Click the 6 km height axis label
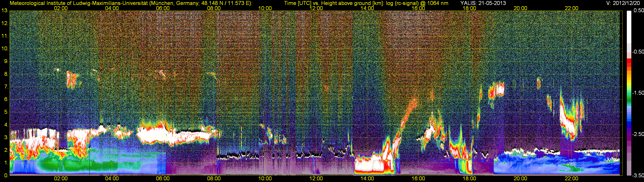The image size is (644, 182). (6, 100)
